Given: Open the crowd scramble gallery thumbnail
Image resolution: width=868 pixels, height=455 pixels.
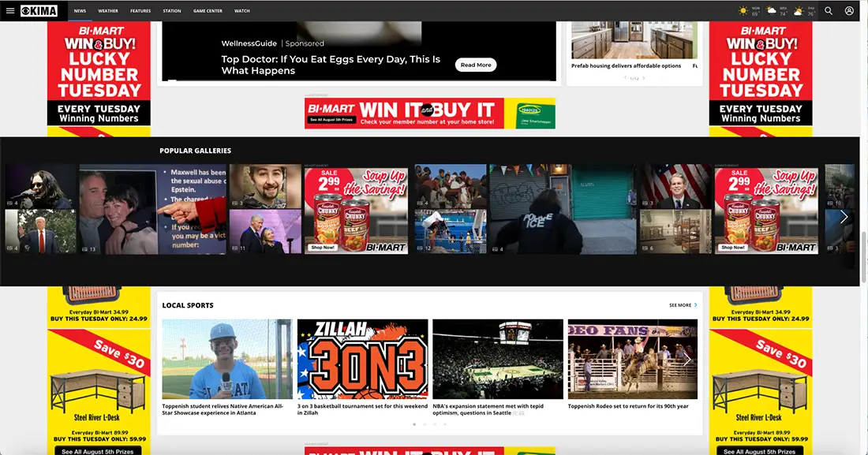Looking at the screenshot, I should pos(451,185).
